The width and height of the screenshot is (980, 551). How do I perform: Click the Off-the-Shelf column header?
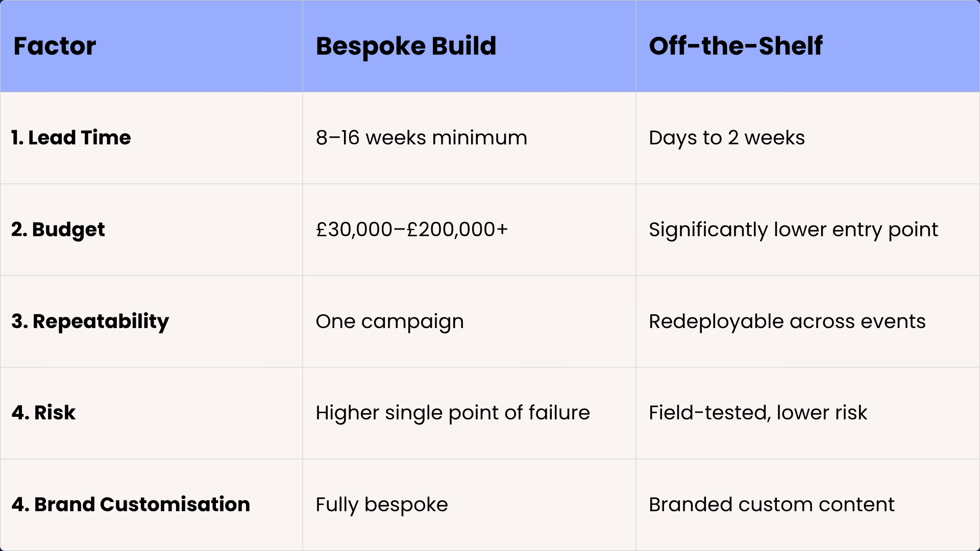[x=736, y=46]
